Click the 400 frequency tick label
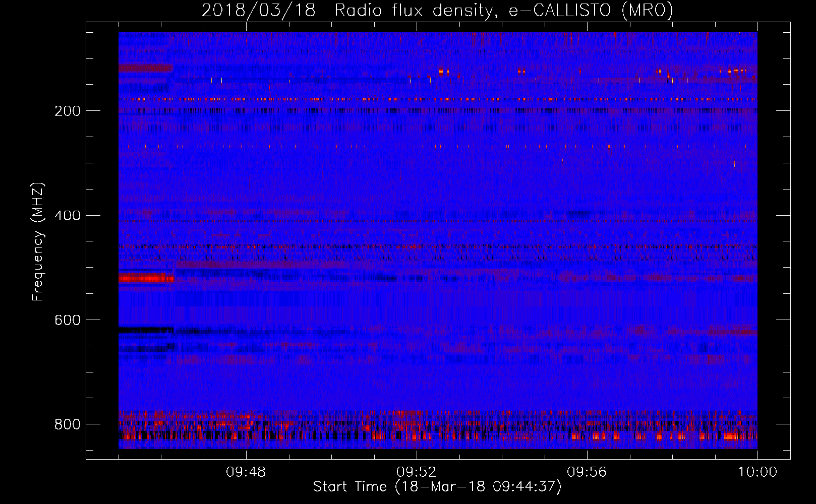The height and width of the screenshot is (504, 816). tap(68, 216)
